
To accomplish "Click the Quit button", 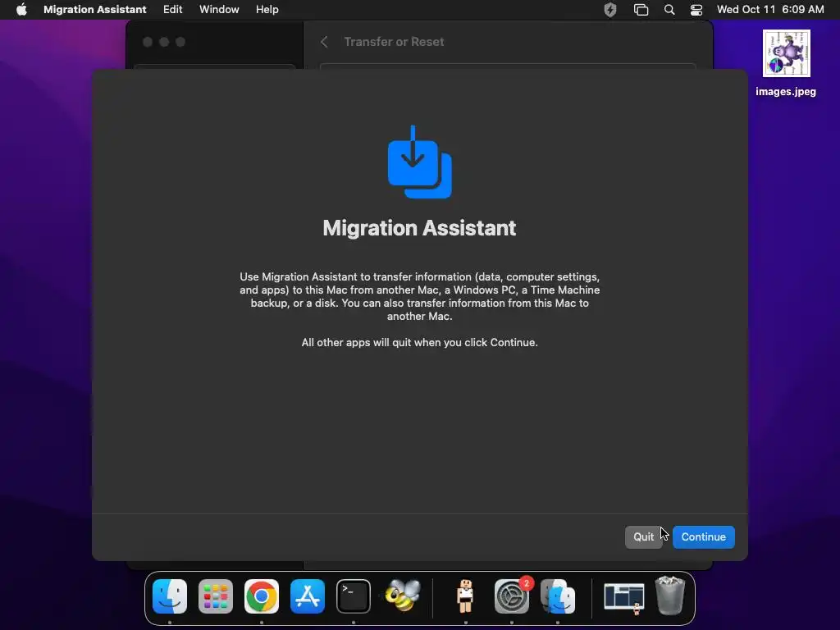I will point(643,536).
